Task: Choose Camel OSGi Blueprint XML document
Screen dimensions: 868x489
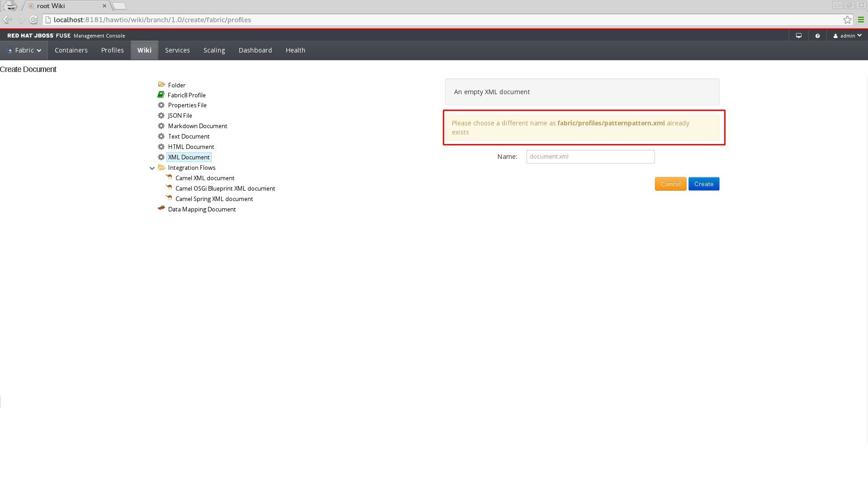Action: [x=225, y=188]
